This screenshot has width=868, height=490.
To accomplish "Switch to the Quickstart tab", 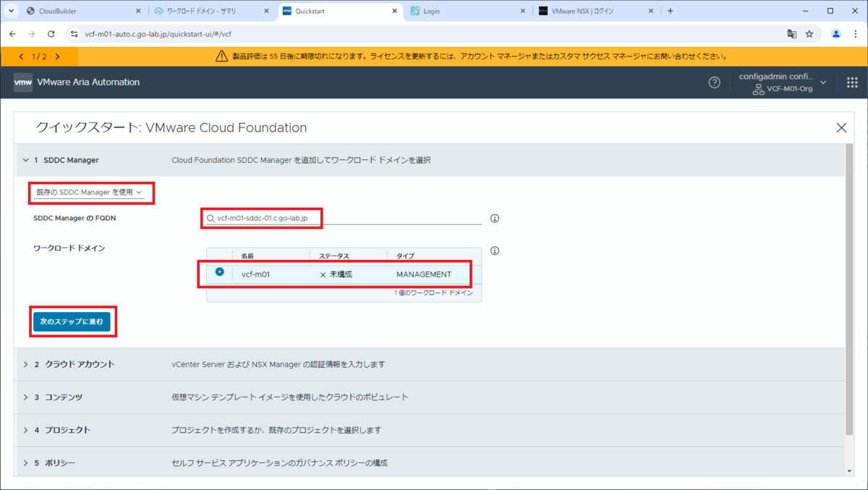I will (340, 12).
